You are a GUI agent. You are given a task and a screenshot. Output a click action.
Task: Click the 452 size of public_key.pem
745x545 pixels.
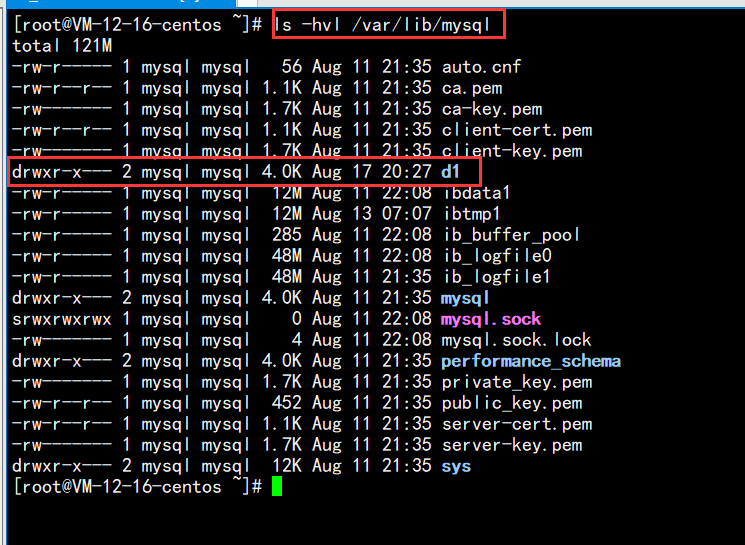[287, 403]
